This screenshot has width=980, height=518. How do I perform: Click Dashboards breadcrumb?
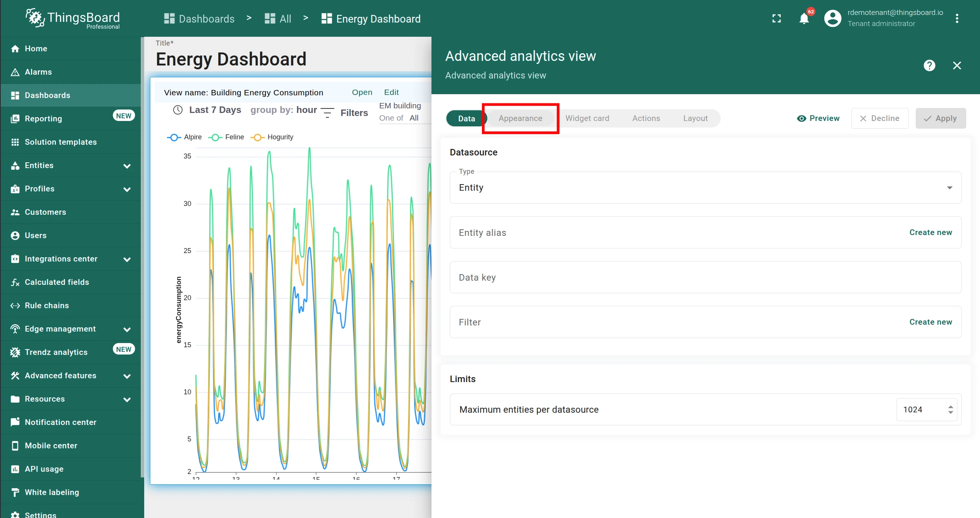(199, 19)
